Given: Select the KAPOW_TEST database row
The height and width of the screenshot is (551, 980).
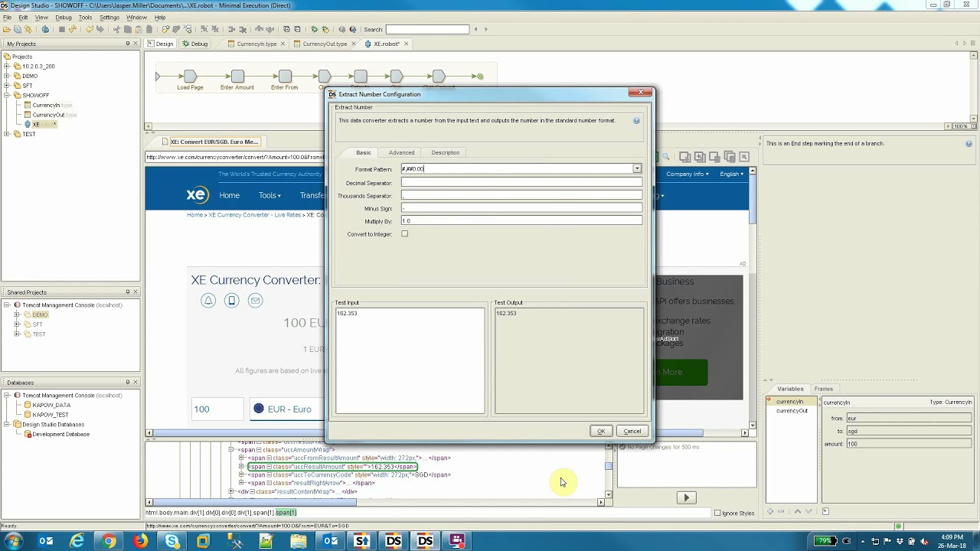Looking at the screenshot, I should point(51,415).
